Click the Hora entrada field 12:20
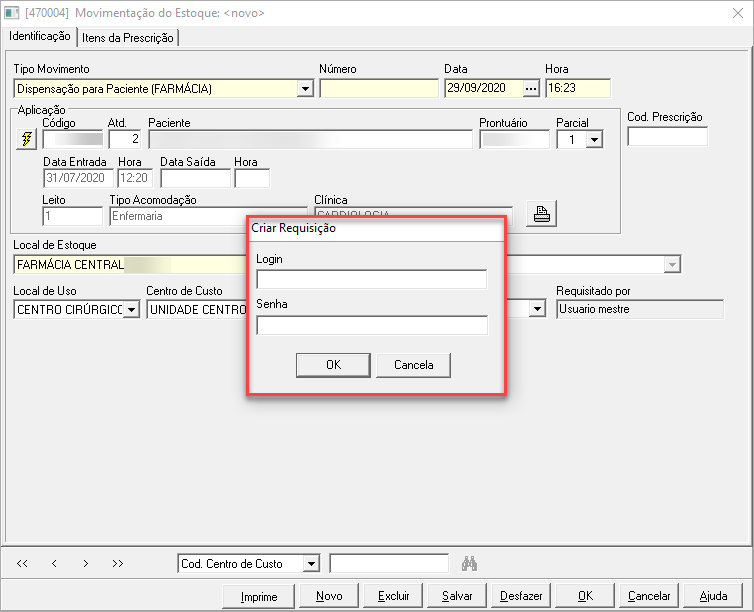754x612 pixels. [135, 178]
